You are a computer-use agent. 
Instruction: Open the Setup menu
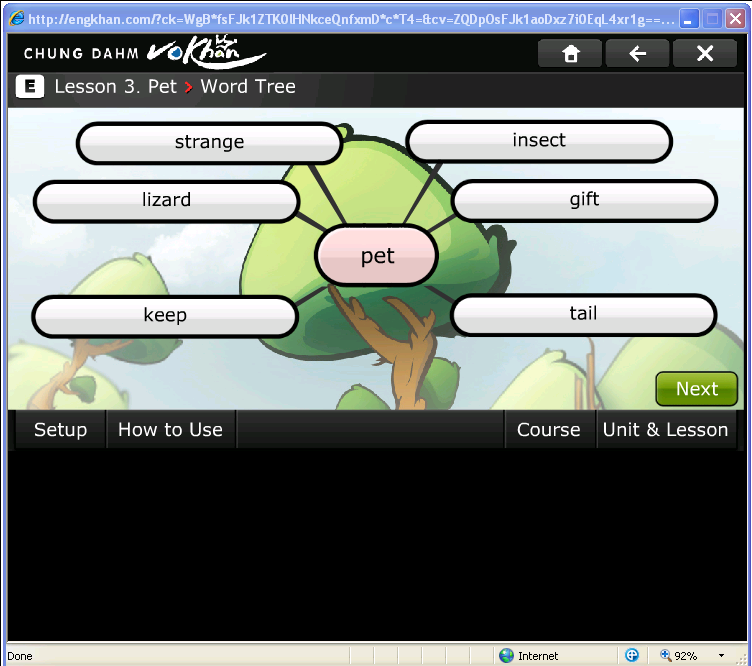pos(60,429)
